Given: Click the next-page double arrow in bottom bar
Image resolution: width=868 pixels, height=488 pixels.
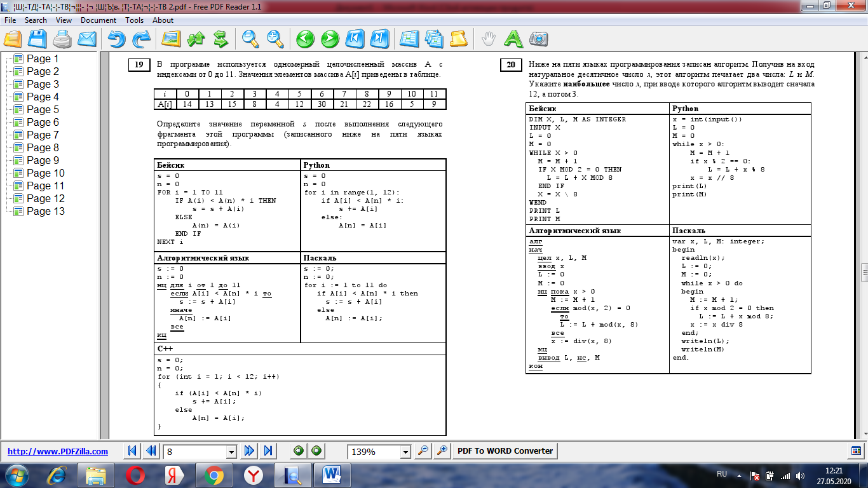Looking at the screenshot, I should 249,451.
